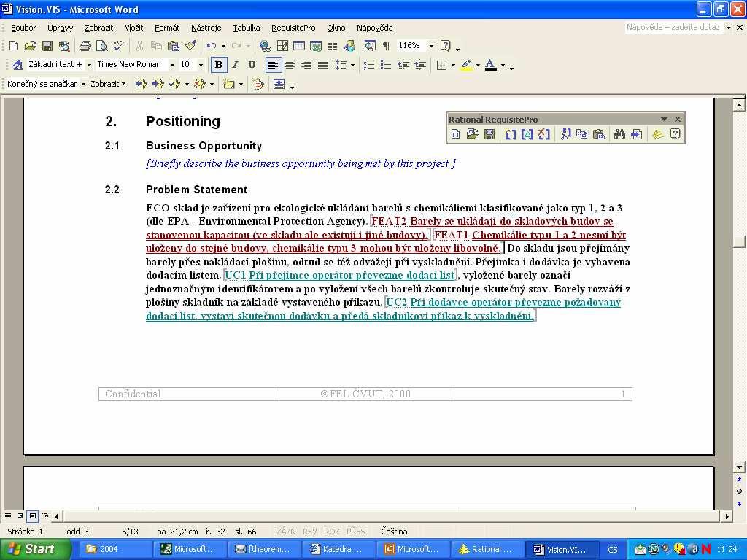Click the RequisitePro binoculars find icon

click(619, 134)
